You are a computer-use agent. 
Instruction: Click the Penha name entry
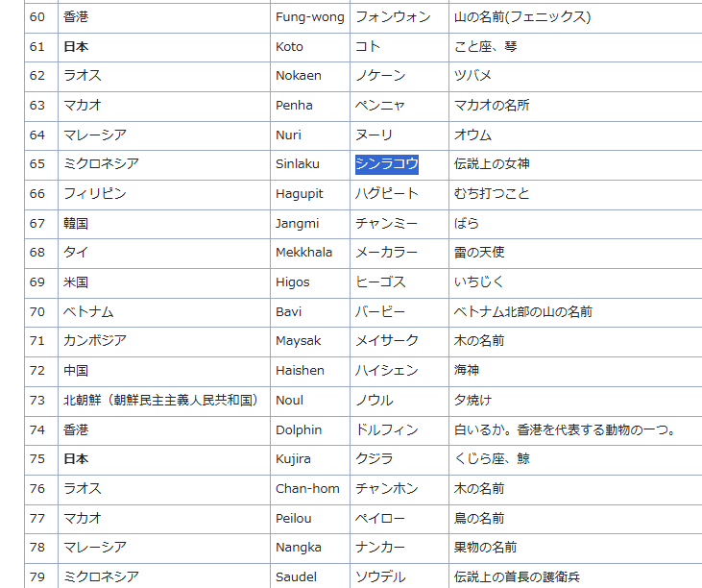coord(294,106)
